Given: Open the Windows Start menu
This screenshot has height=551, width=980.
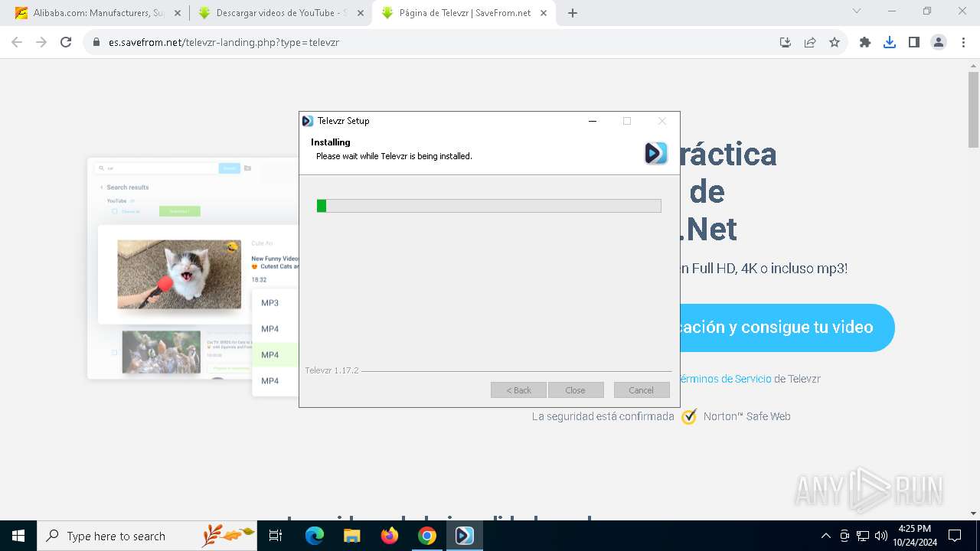Looking at the screenshot, I should 18,536.
